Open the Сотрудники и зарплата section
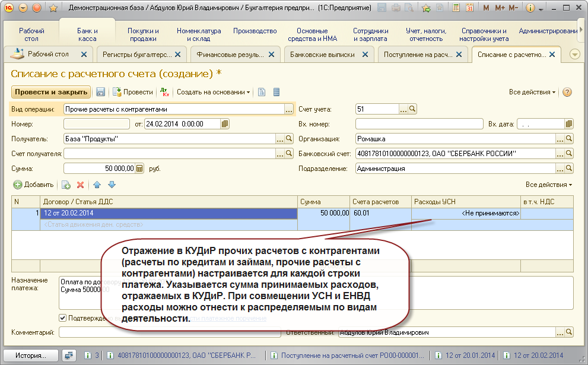Screen dimensions: 588x365 point(370,34)
